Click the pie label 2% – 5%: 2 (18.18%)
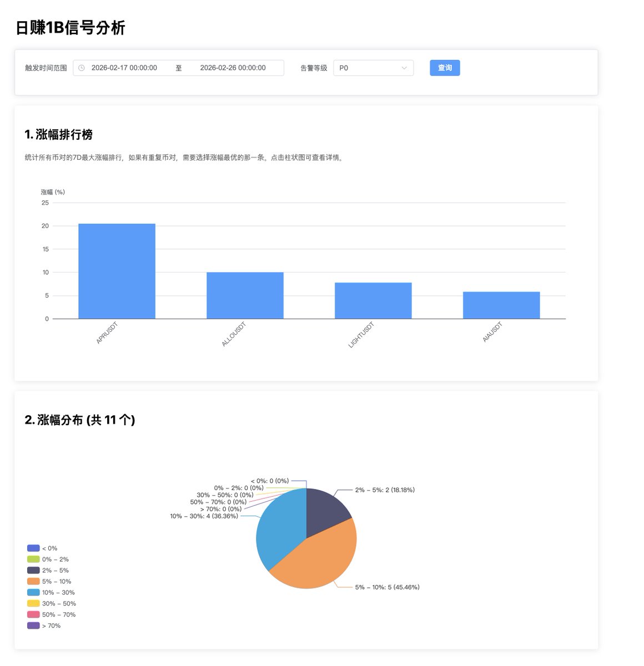Image resolution: width=644 pixels, height=666 pixels. (384, 490)
